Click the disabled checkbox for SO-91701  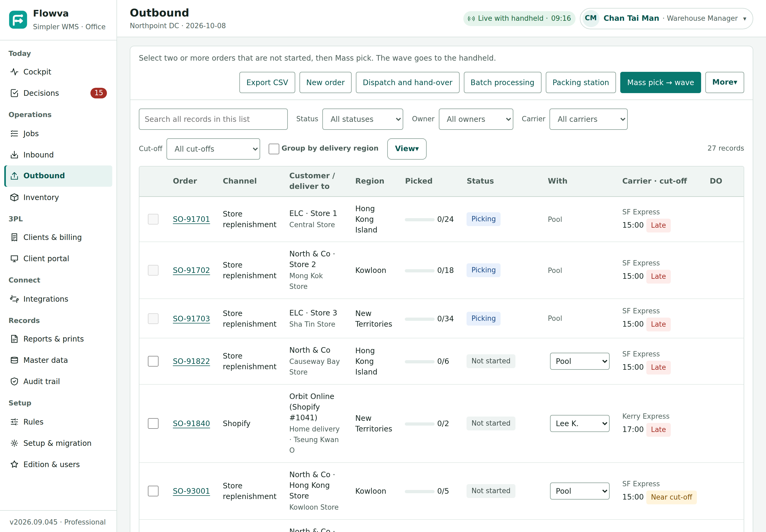point(153,219)
